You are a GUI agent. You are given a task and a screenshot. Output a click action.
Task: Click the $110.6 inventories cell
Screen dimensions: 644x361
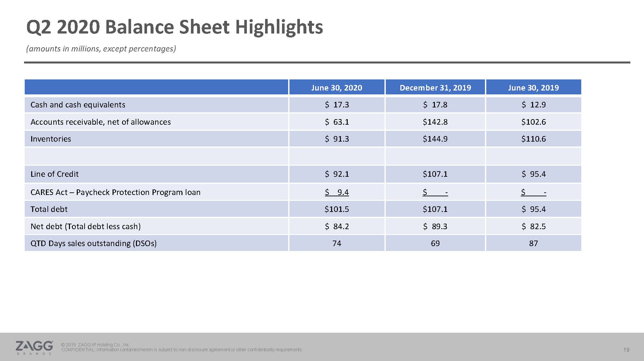tap(533, 139)
